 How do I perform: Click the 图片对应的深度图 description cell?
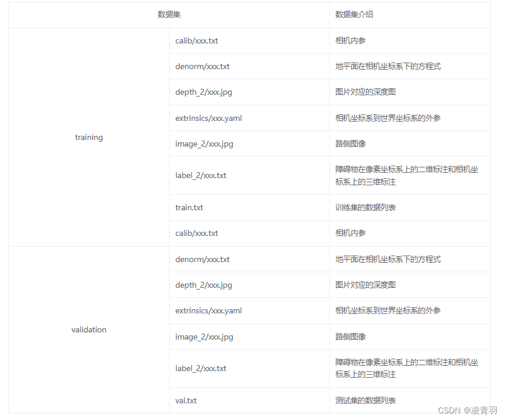tap(362, 92)
